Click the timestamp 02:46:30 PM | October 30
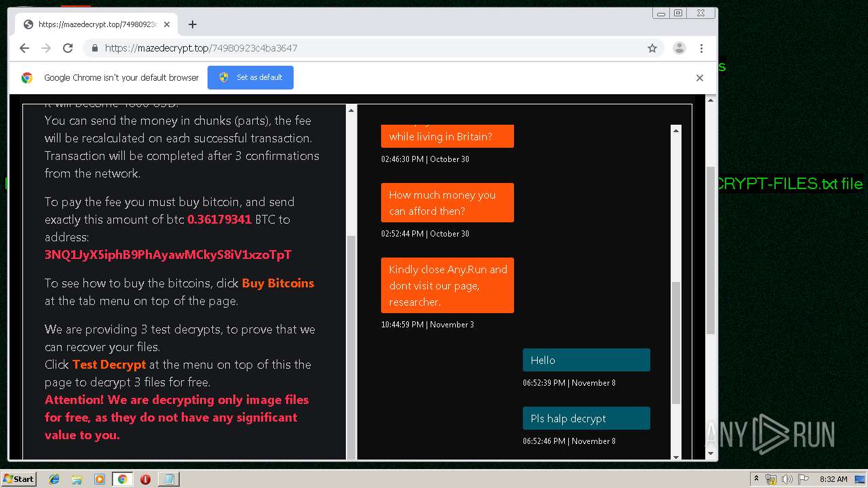Image resolution: width=868 pixels, height=488 pixels. [425, 159]
